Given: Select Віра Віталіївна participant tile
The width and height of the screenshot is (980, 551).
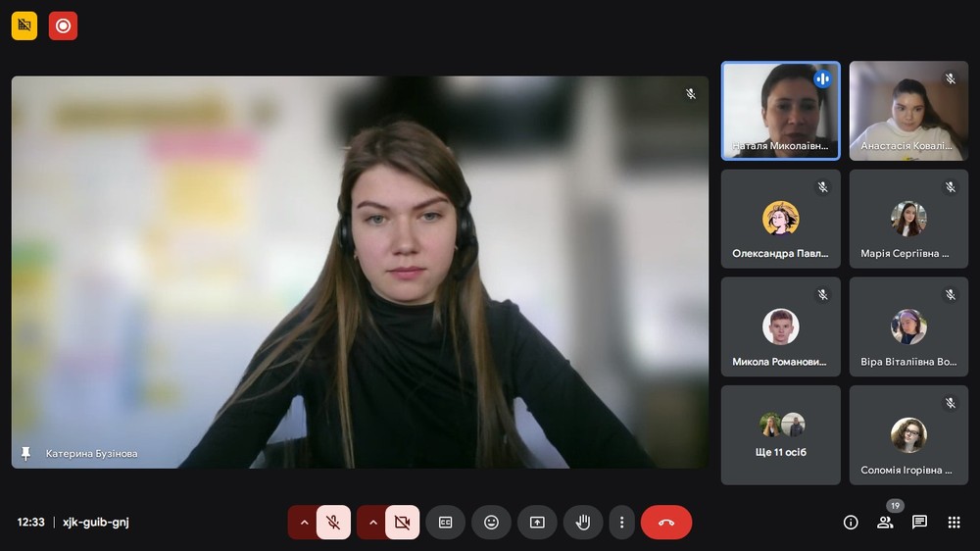Looking at the screenshot, I should pyautogui.click(x=908, y=327).
